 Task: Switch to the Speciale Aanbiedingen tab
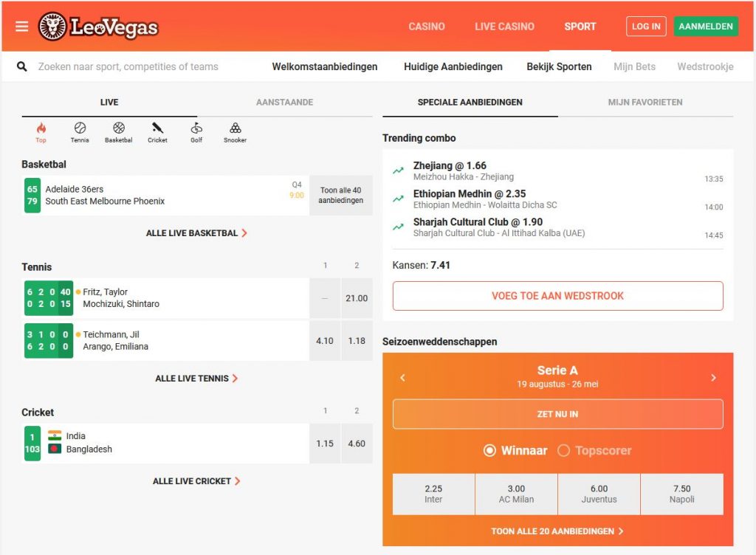(x=470, y=102)
